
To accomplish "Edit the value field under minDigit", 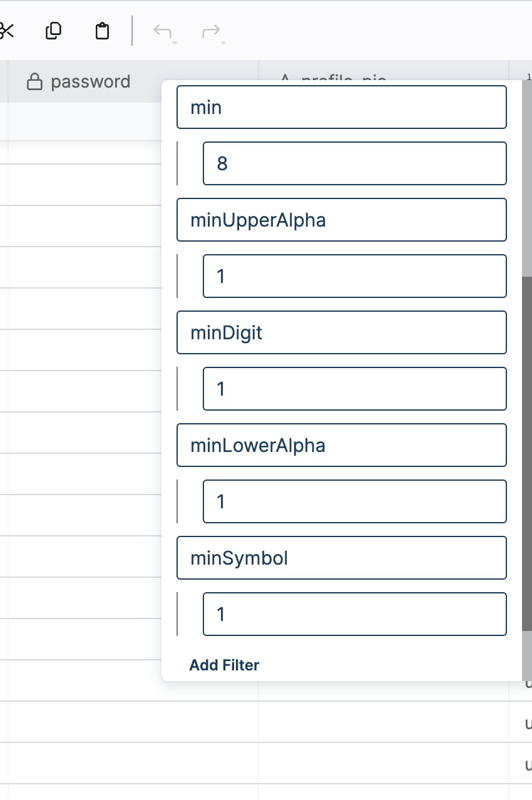I will pyautogui.click(x=354, y=389).
